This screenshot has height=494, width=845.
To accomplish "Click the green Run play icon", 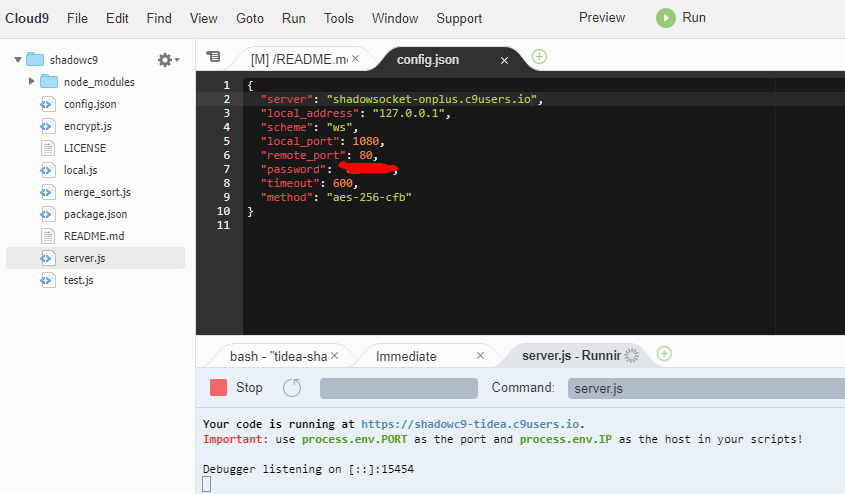I will [x=666, y=18].
